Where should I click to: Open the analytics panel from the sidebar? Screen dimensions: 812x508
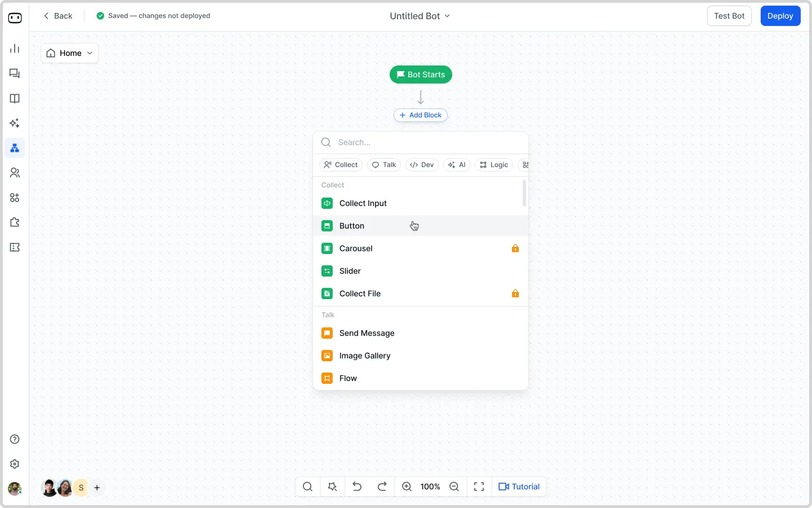click(x=15, y=49)
